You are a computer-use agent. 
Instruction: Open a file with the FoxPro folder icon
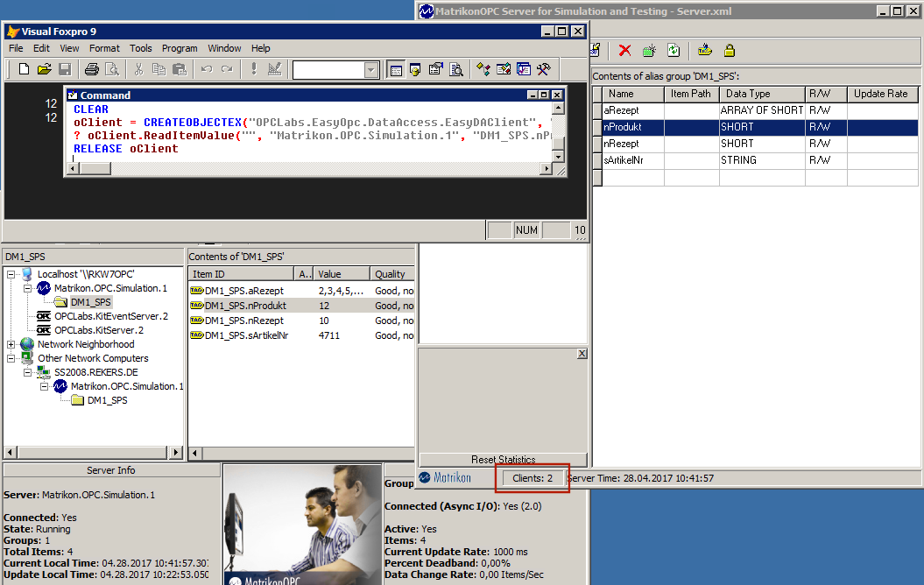pyautogui.click(x=44, y=69)
